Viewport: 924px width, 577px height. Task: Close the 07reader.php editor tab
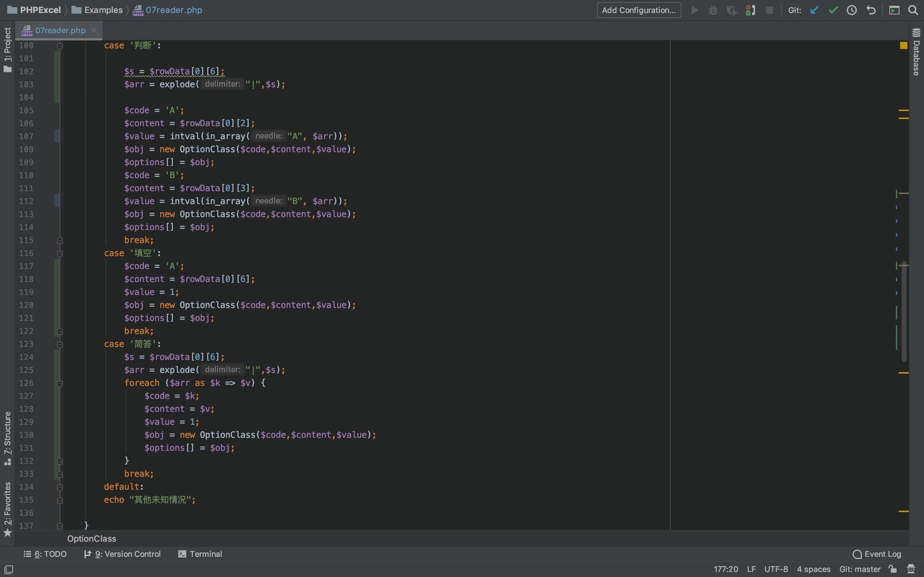pos(94,30)
